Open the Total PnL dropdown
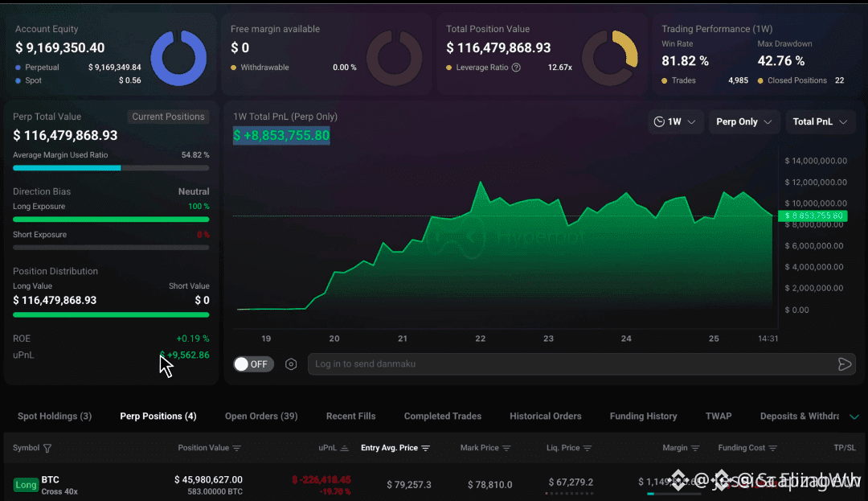This screenshot has width=868, height=501. coord(821,121)
